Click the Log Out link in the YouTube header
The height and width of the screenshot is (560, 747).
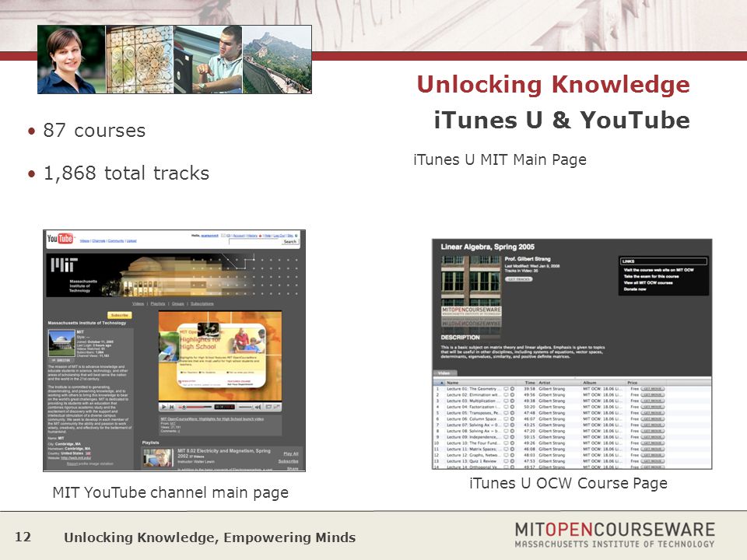coord(279,236)
